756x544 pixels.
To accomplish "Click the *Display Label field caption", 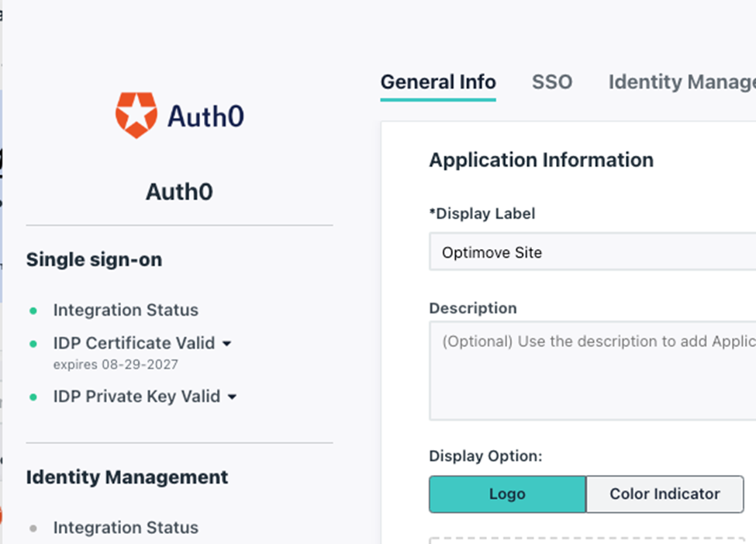I will click(x=482, y=213).
